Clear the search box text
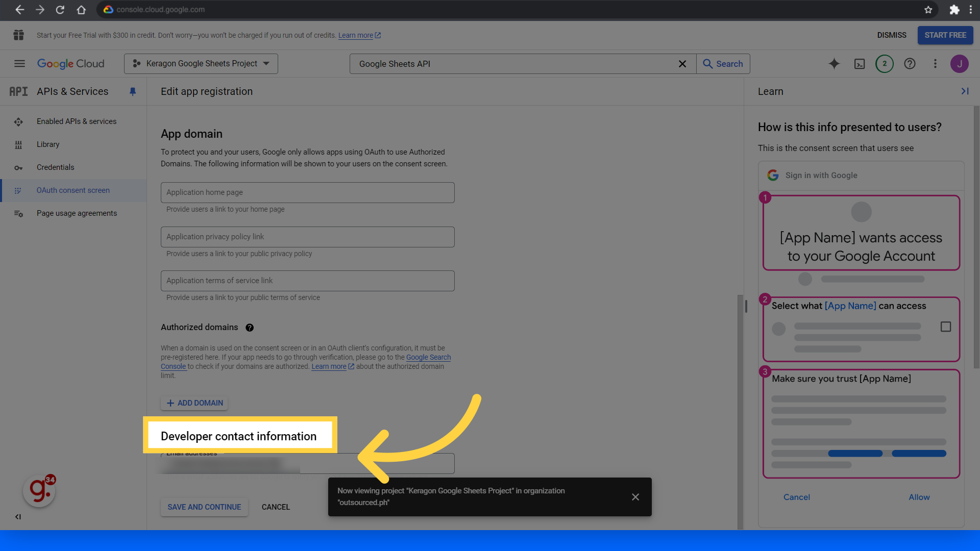 682,64
